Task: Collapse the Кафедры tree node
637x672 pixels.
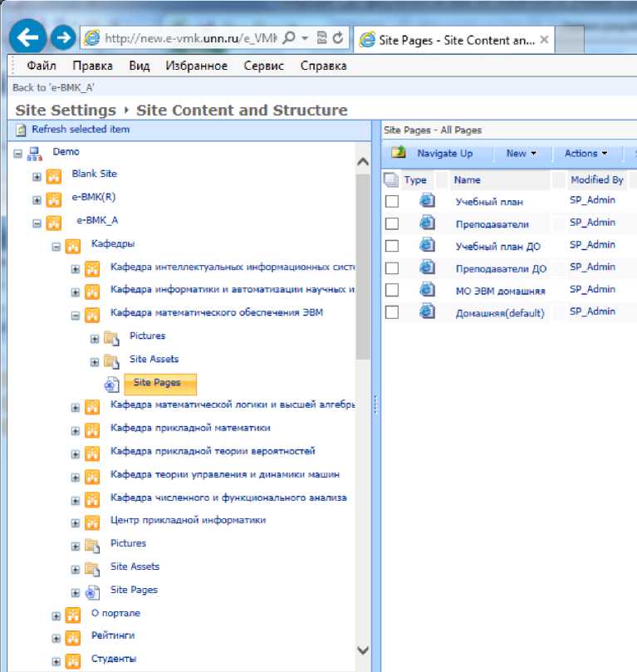Action: click(x=56, y=246)
